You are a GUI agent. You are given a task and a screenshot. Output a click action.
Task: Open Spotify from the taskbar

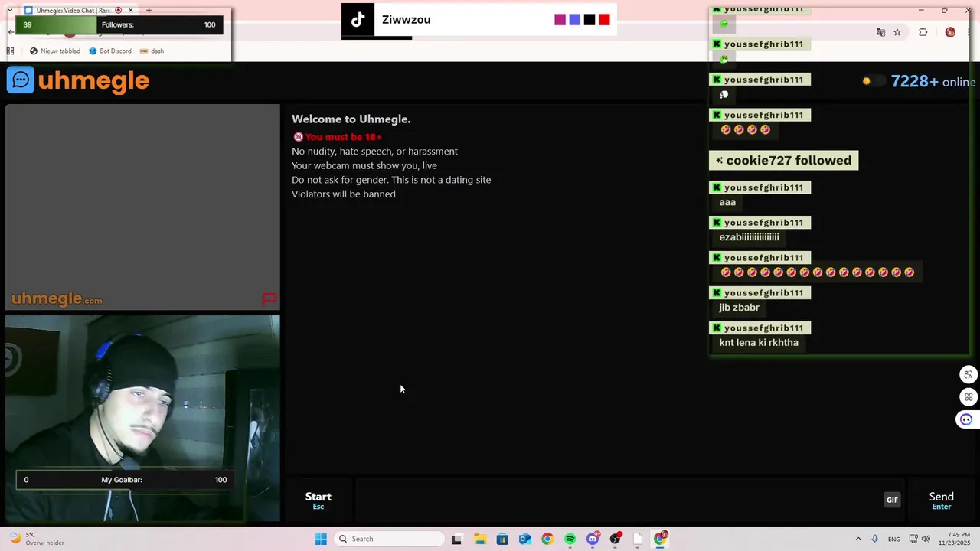570,539
